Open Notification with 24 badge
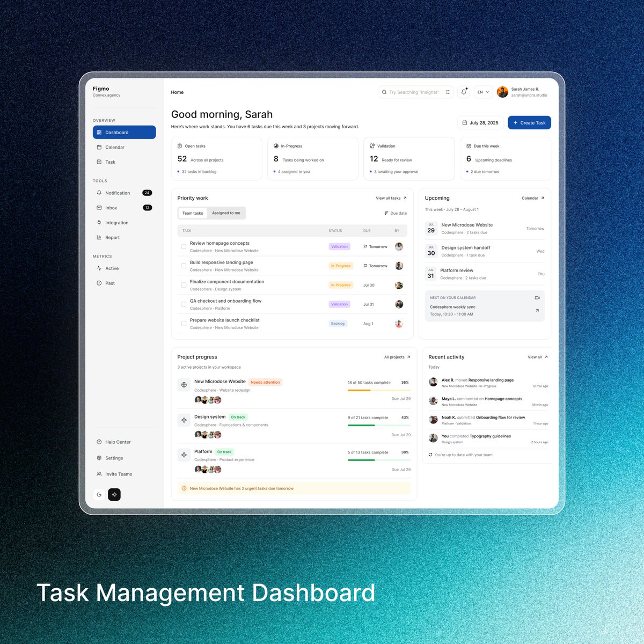Image resolution: width=644 pixels, height=644 pixels. pyautogui.click(x=124, y=193)
